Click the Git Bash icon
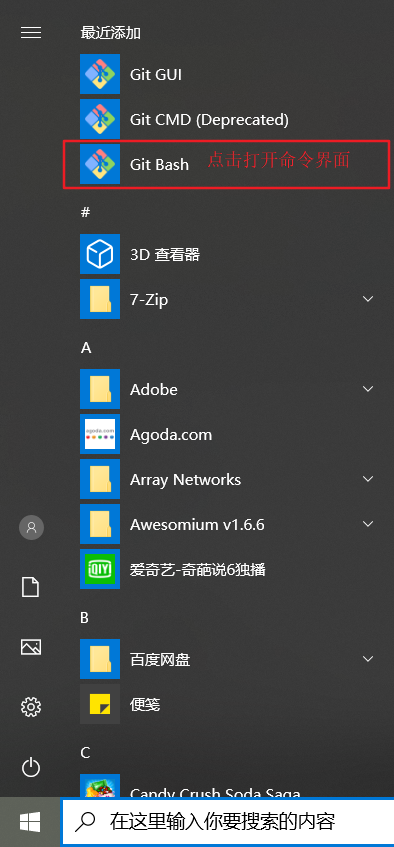The height and width of the screenshot is (847, 394). click(x=100, y=164)
